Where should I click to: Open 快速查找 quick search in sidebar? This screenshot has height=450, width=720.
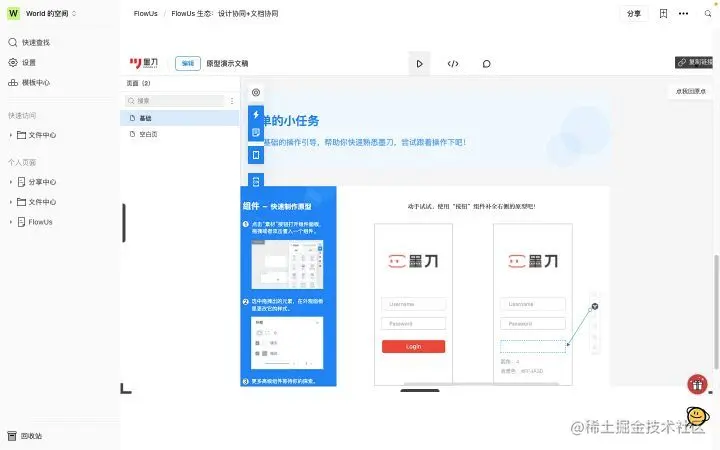pos(29,42)
